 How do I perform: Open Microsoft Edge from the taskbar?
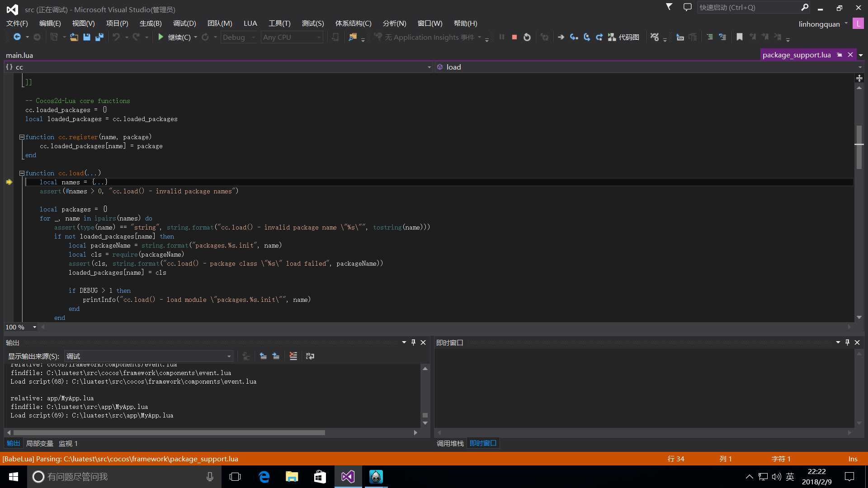(x=264, y=477)
